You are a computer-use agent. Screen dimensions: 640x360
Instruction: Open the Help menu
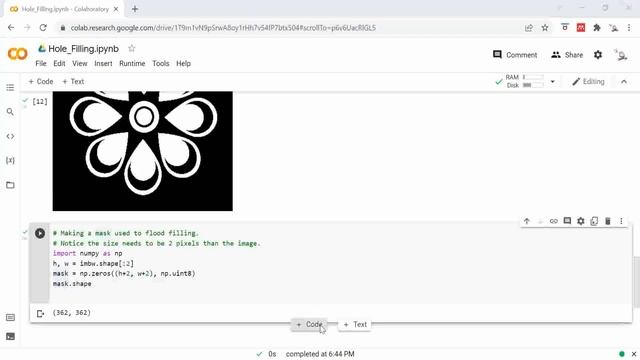point(183,63)
